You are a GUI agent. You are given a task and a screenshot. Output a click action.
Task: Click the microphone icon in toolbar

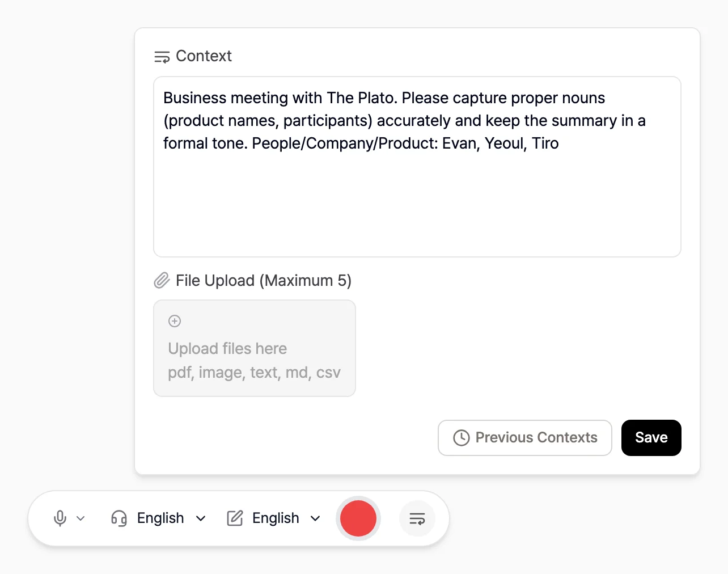[x=60, y=518]
